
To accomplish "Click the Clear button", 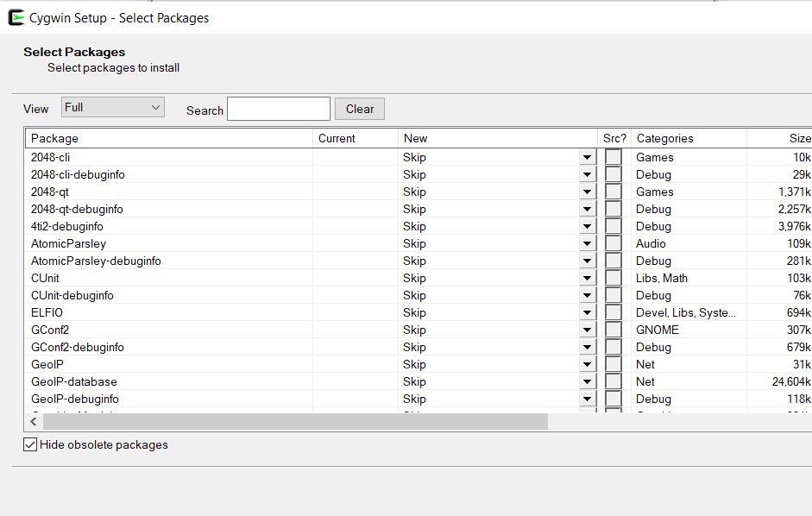I will point(359,109).
